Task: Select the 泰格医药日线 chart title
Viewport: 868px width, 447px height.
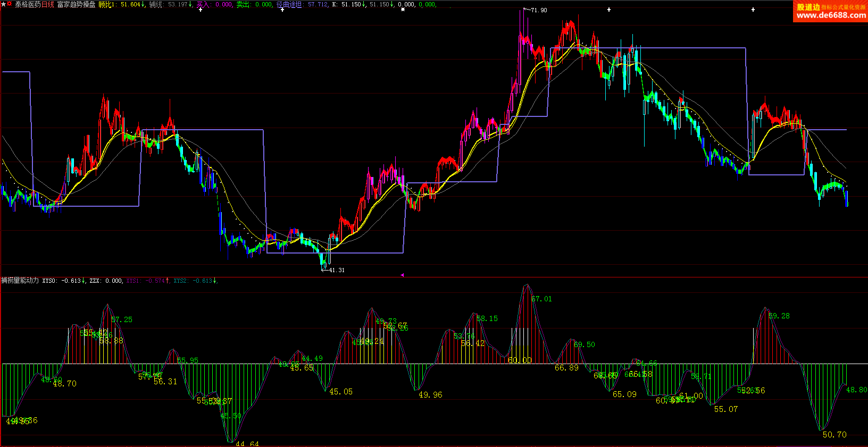Action: [x=35, y=4]
